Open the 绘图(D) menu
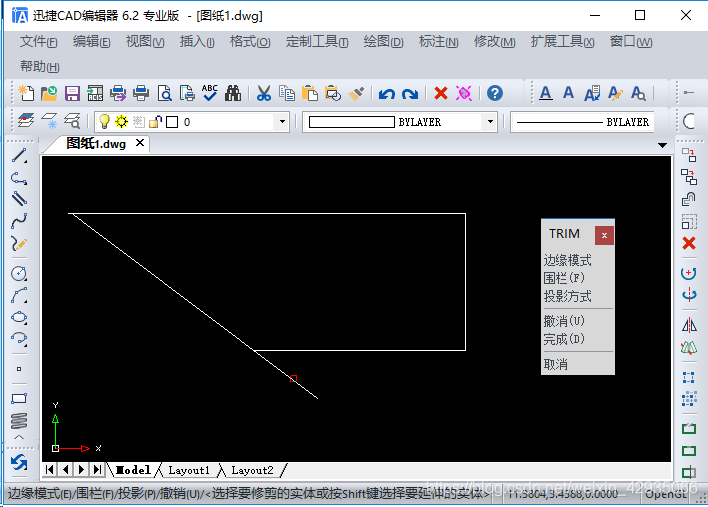This screenshot has height=507, width=708. tap(383, 42)
